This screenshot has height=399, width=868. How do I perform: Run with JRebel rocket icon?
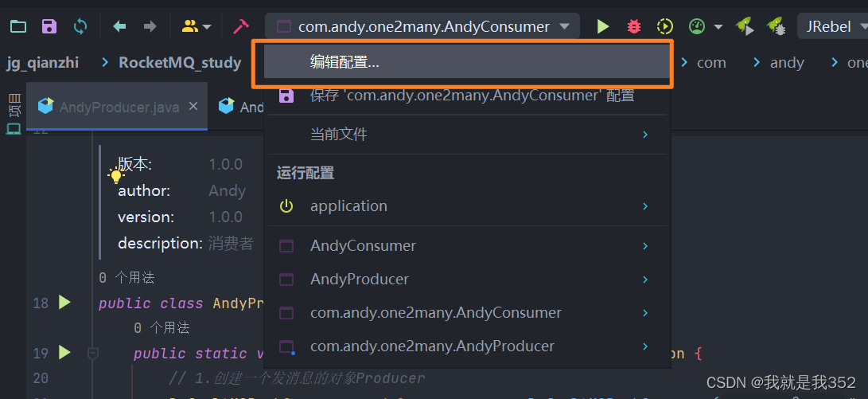tap(745, 26)
